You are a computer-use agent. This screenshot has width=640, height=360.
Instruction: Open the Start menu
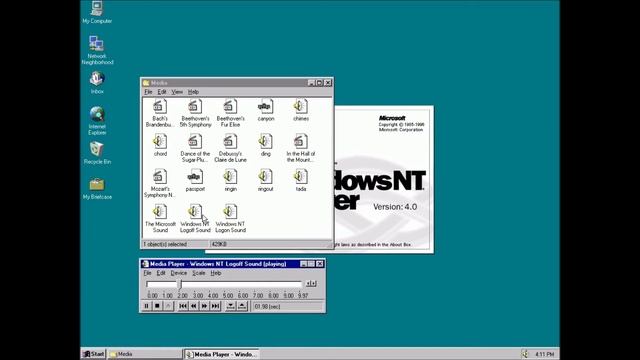coord(93,354)
